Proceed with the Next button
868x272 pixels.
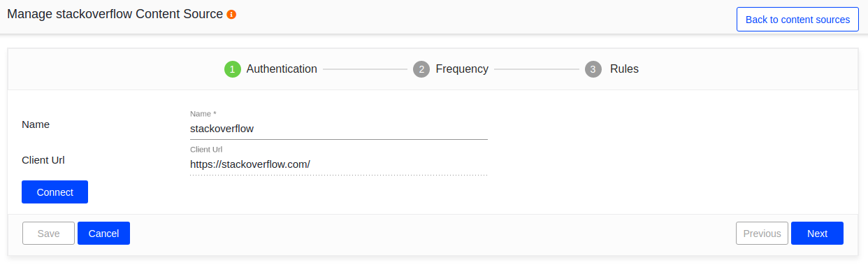[817, 234]
